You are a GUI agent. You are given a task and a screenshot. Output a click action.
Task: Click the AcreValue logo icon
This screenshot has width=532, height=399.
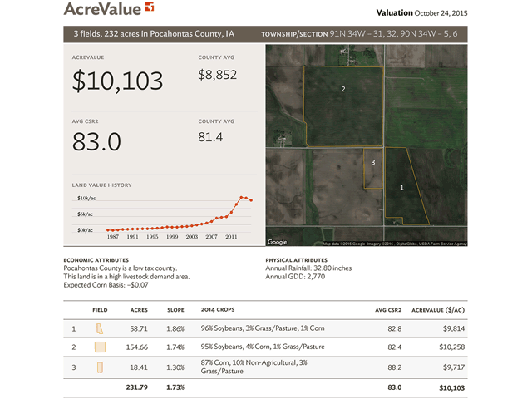point(150,7)
